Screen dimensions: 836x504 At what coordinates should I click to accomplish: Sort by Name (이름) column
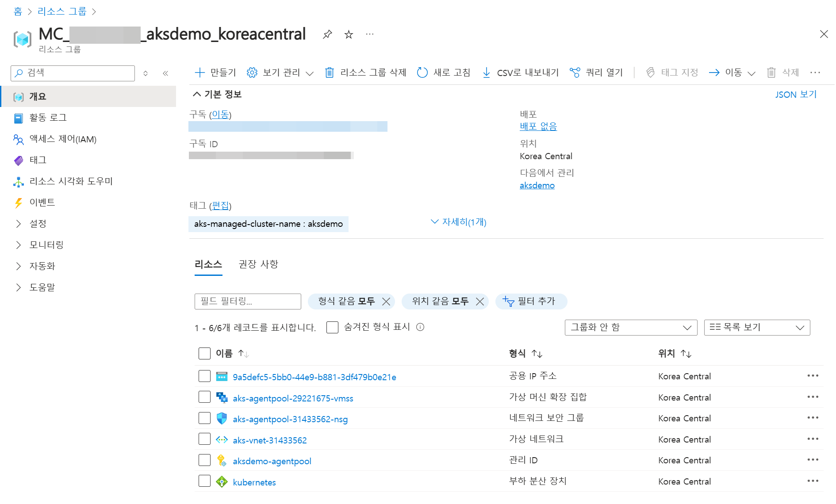(x=232, y=354)
